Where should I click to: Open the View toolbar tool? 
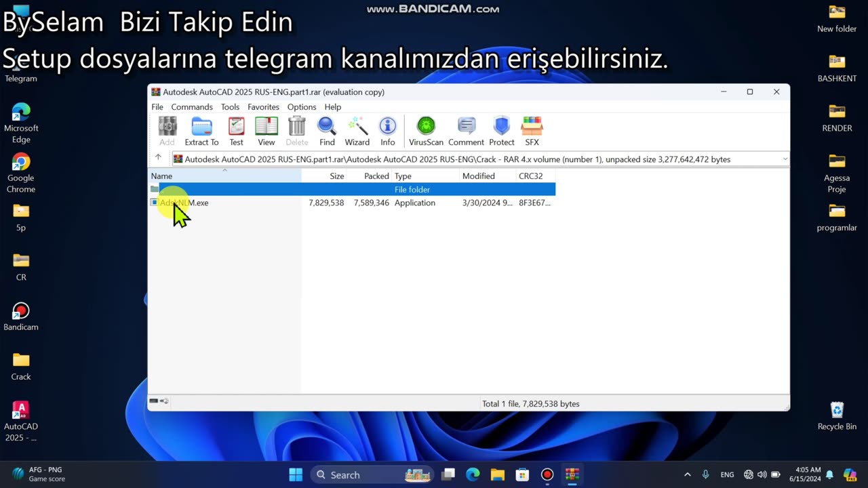pyautogui.click(x=267, y=131)
